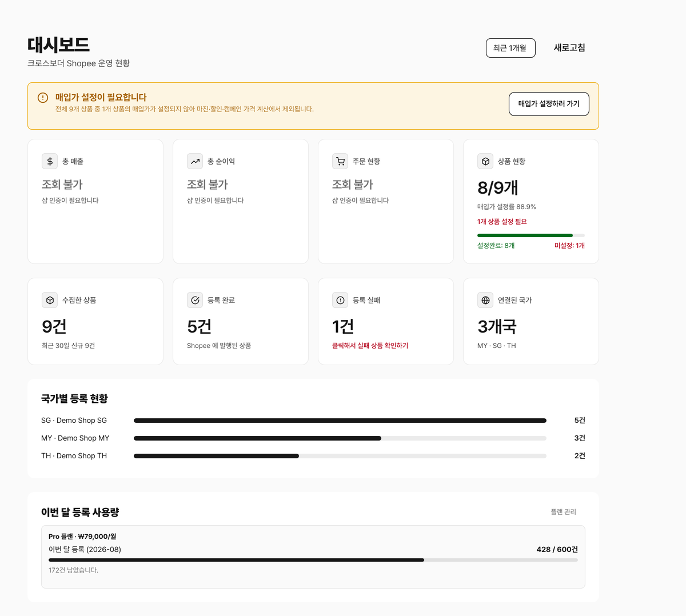Click the 1개 상품 설정 필요 warning text
The width and height of the screenshot is (686, 616).
tap(502, 222)
